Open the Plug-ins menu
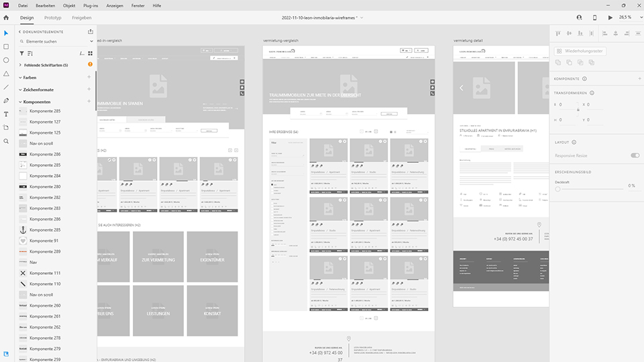The height and width of the screenshot is (362, 644). click(91, 5)
